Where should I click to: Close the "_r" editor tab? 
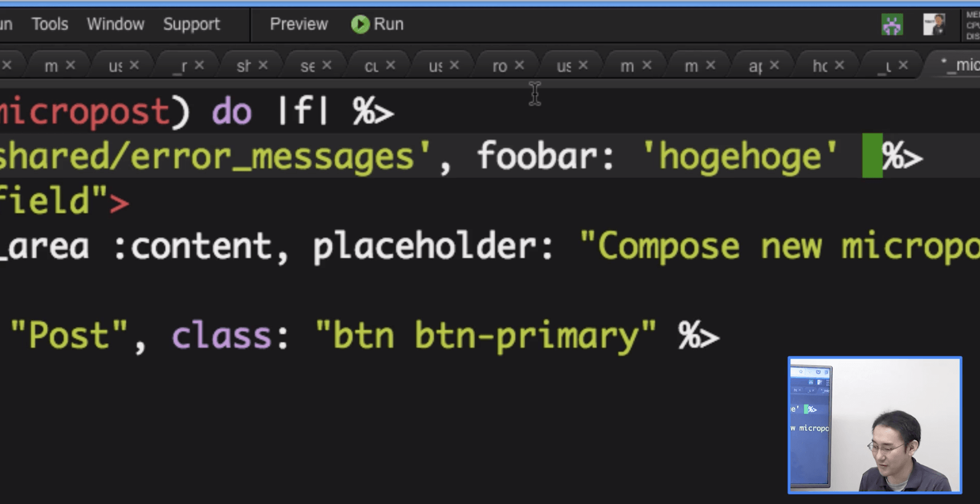(x=199, y=66)
